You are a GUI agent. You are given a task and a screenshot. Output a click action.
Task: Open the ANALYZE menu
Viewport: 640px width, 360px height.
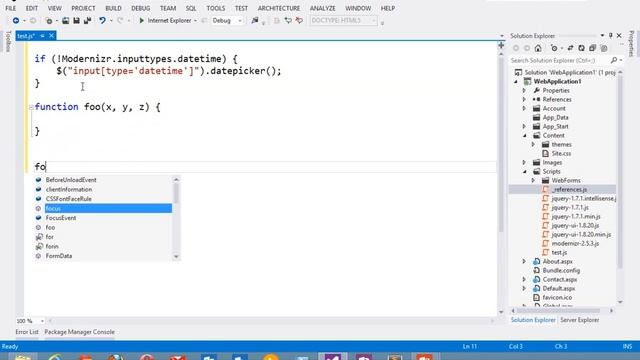[322, 8]
